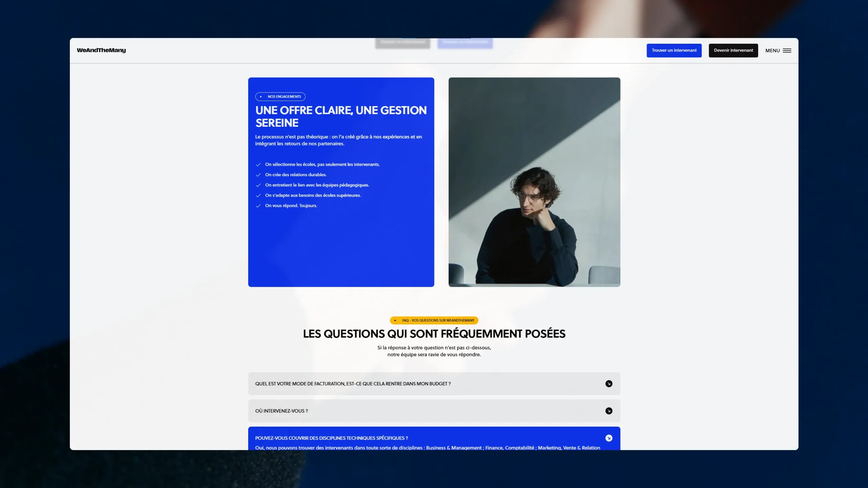Screen dimensions: 868x488
Task: Open the MENU hamburger icon
Action: (x=787, y=50)
